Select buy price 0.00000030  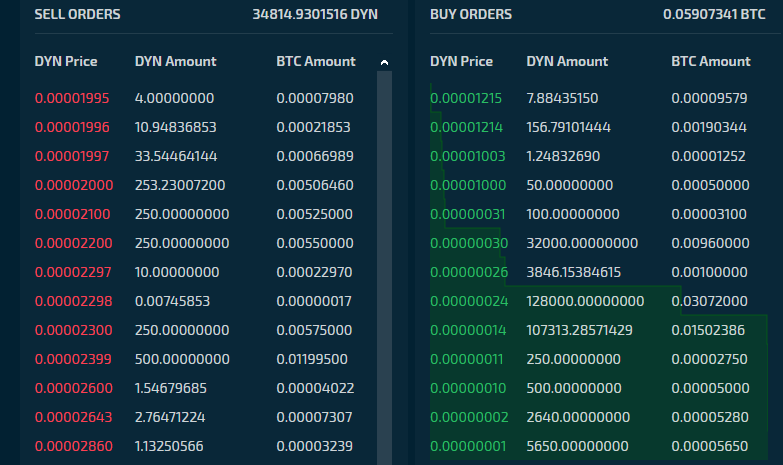469,243
